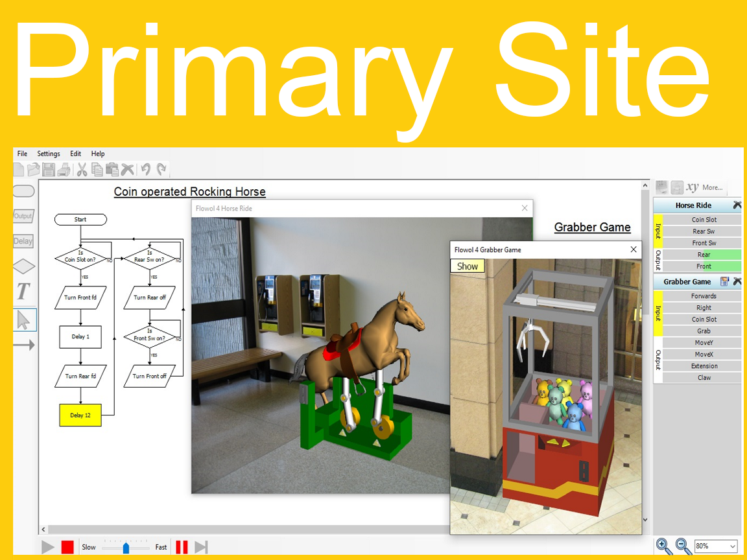
Task: Toggle the Forwards input in Grabber Game
Action: pos(704,296)
